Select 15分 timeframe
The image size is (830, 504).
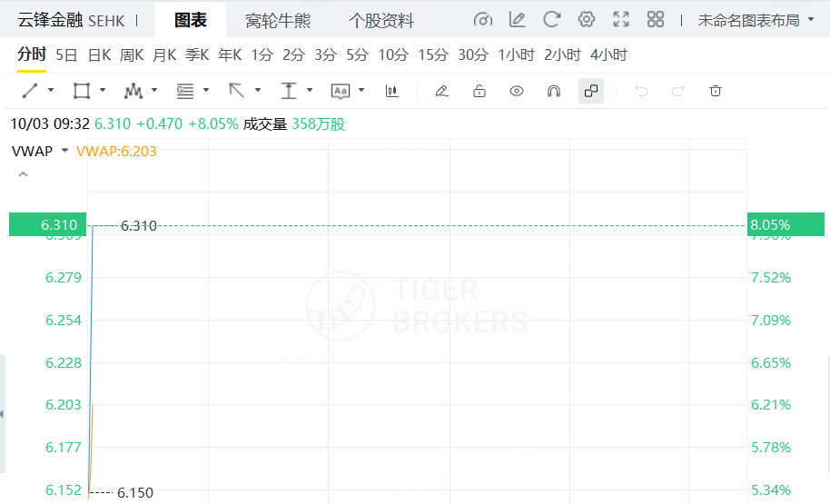click(x=433, y=54)
